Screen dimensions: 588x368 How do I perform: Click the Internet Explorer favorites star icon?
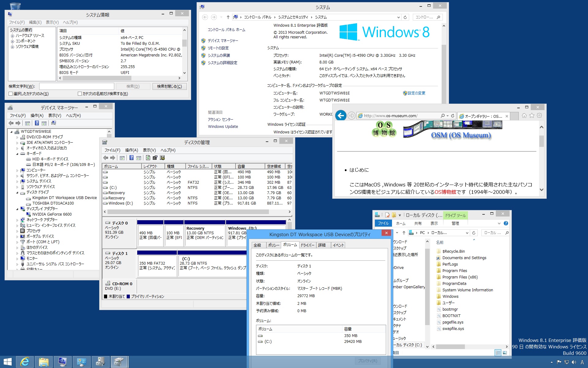[532, 115]
